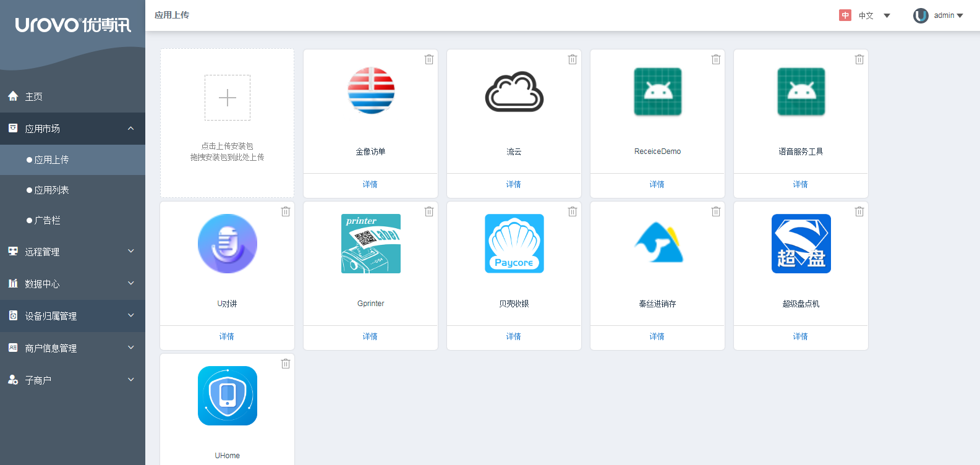
Task: Remove ReceiceDemo using its trash icon
Action: tap(716, 59)
